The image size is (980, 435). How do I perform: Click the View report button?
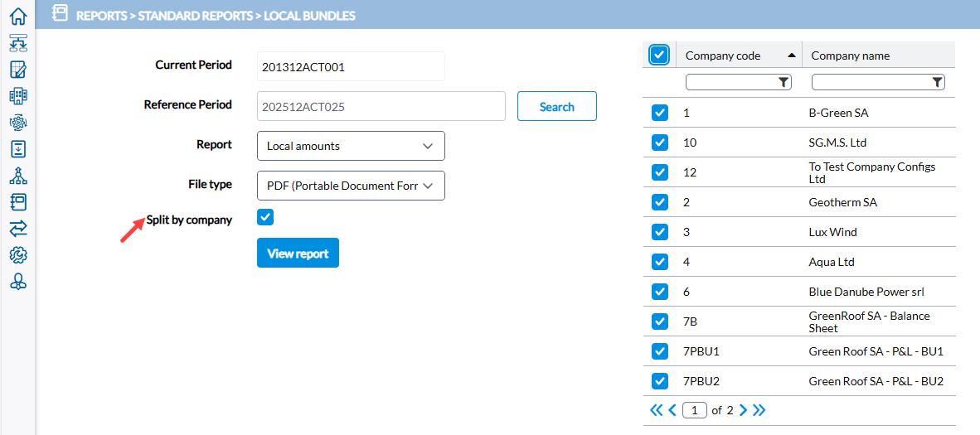click(298, 253)
